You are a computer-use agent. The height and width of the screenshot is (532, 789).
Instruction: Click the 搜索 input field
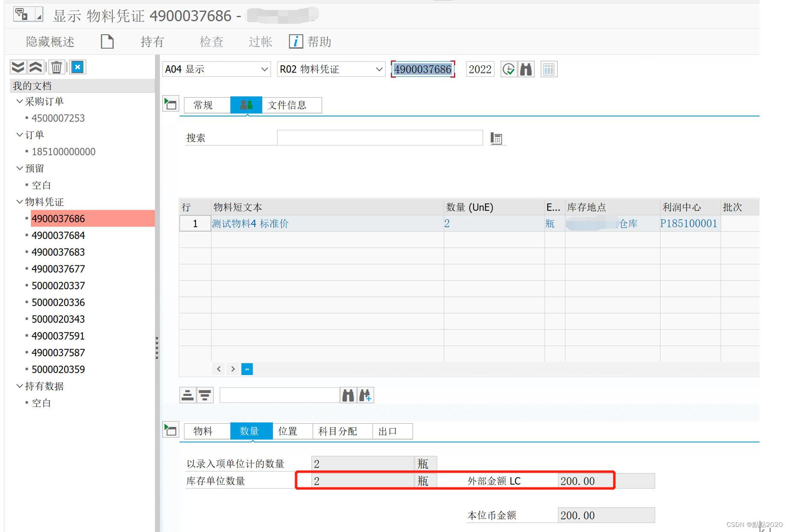380,138
